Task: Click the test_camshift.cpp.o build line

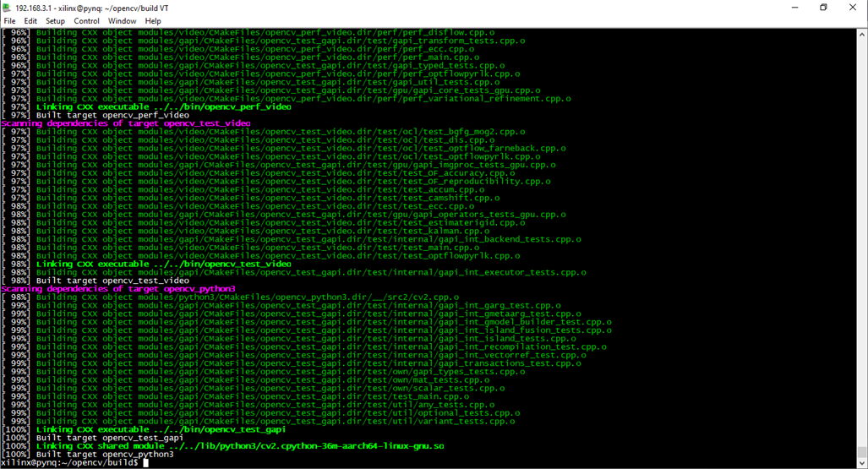Action: click(x=251, y=198)
